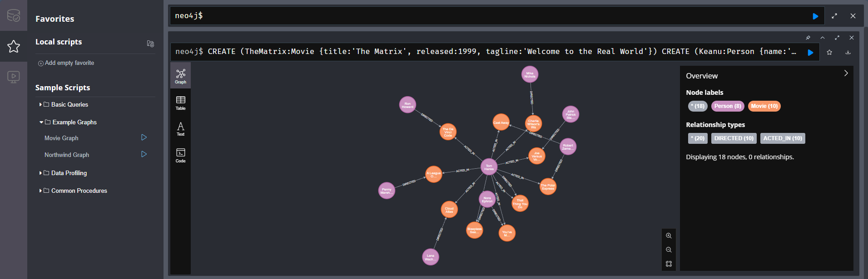Open the guides sidebar icon

tap(14, 77)
